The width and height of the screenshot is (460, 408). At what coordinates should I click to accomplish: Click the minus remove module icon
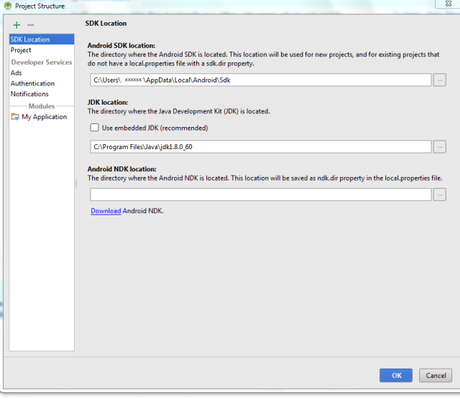(x=31, y=25)
